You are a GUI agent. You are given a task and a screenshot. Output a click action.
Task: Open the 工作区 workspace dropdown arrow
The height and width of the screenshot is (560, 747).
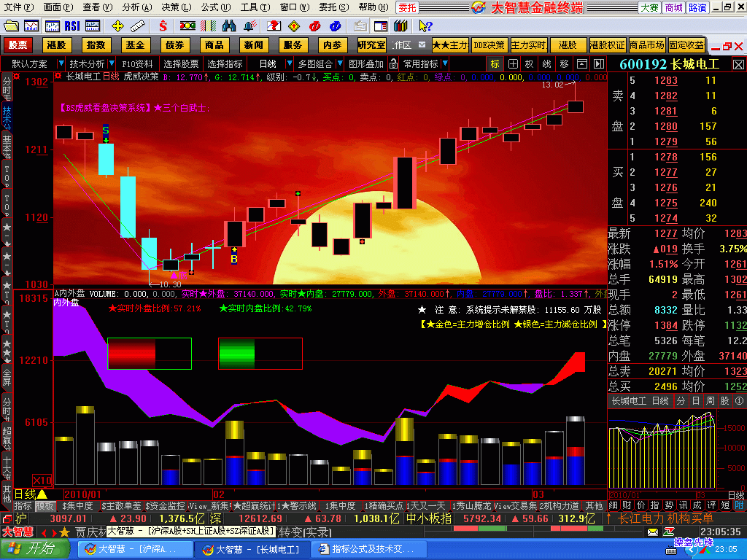(x=422, y=44)
